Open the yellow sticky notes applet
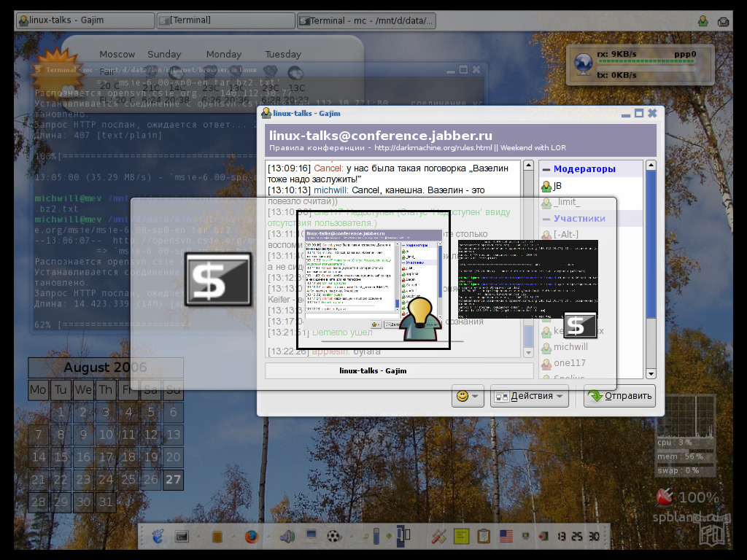The width and height of the screenshot is (747, 560). coord(461,536)
